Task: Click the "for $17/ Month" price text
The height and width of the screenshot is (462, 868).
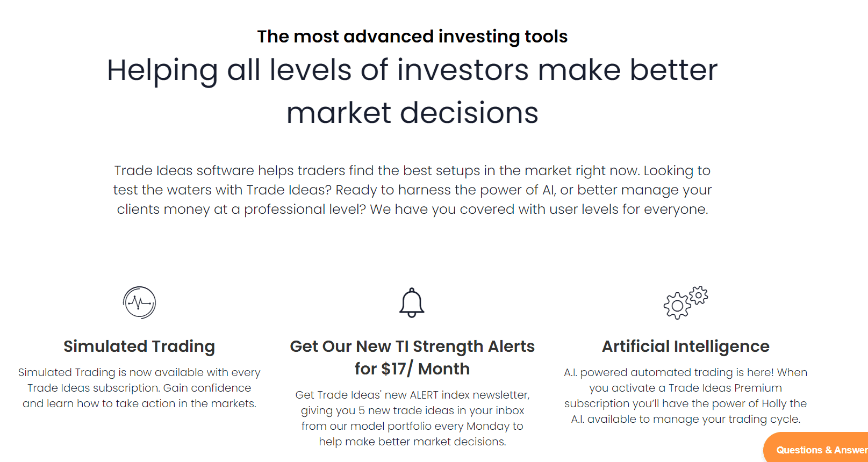Action: click(412, 369)
